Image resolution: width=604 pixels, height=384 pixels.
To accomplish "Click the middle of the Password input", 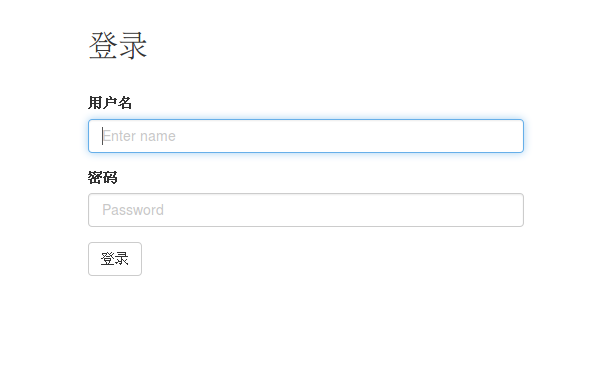I will (306, 210).
